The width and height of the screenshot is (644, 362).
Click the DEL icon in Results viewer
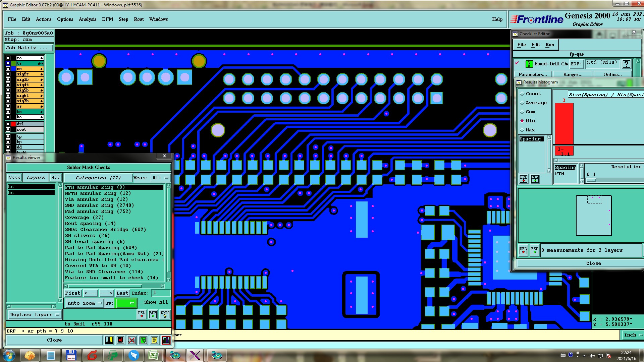pos(142,314)
